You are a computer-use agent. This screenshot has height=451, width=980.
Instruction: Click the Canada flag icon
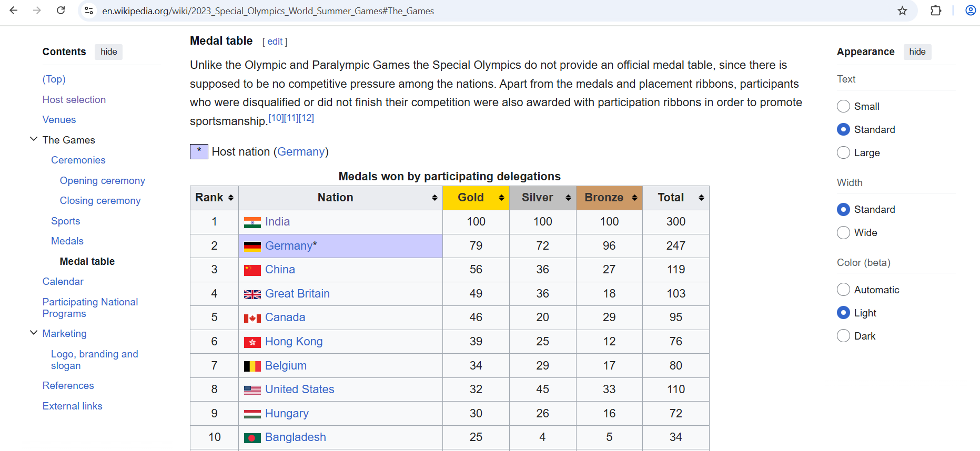coord(252,318)
